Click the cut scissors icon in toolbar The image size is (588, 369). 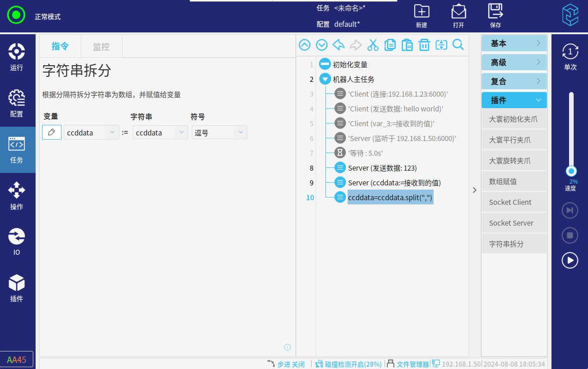coord(373,45)
